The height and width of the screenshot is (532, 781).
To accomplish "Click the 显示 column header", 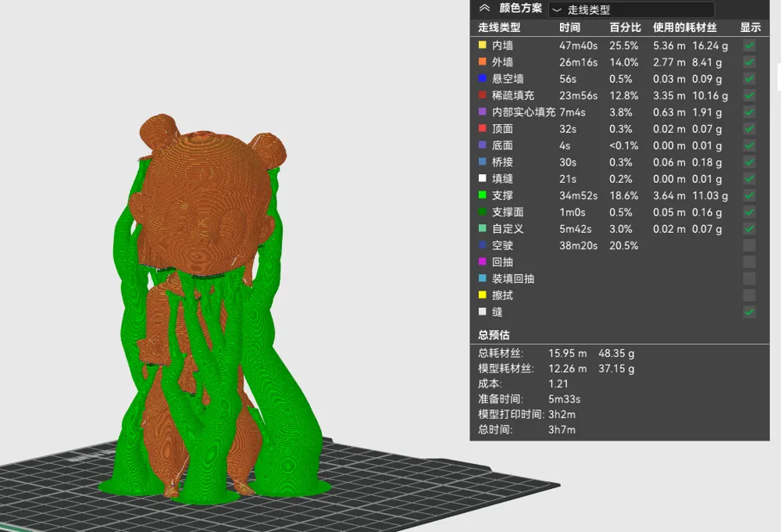I will coord(750,27).
